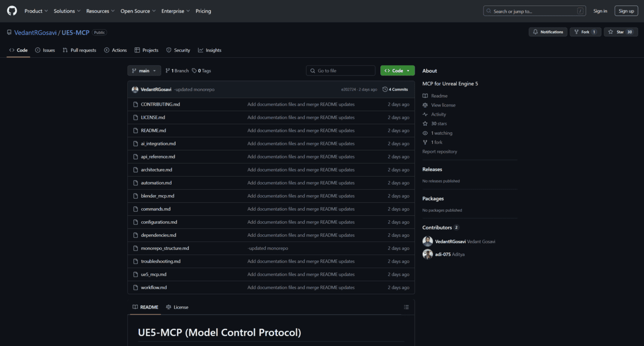The image size is (644, 346).
Task: Open commit hash e202724
Action: click(348, 90)
